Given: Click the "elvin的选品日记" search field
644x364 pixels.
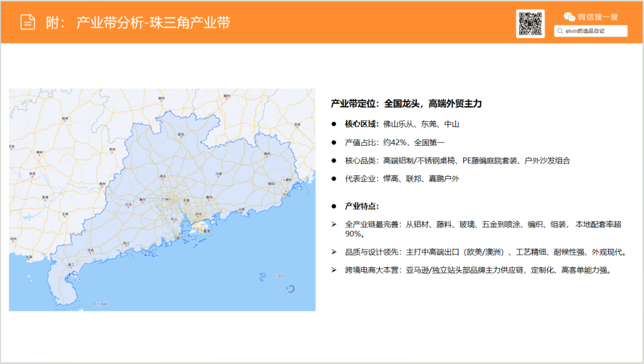Looking at the screenshot, I should pos(590,31).
